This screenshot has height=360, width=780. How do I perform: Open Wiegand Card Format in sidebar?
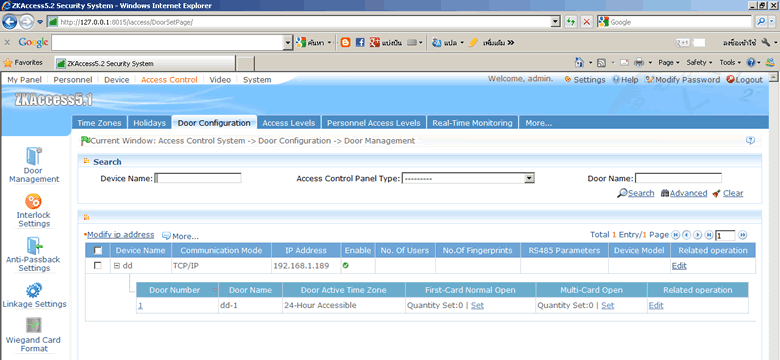34,335
